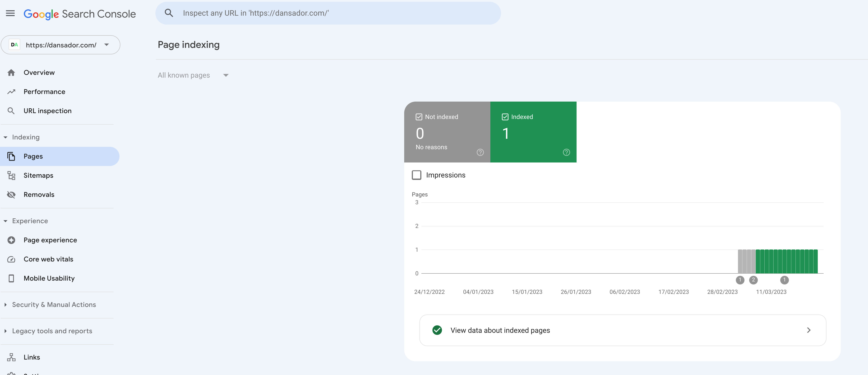Click the URL inspection magnifier icon
Screen dimensions: 868x375
pos(12,111)
